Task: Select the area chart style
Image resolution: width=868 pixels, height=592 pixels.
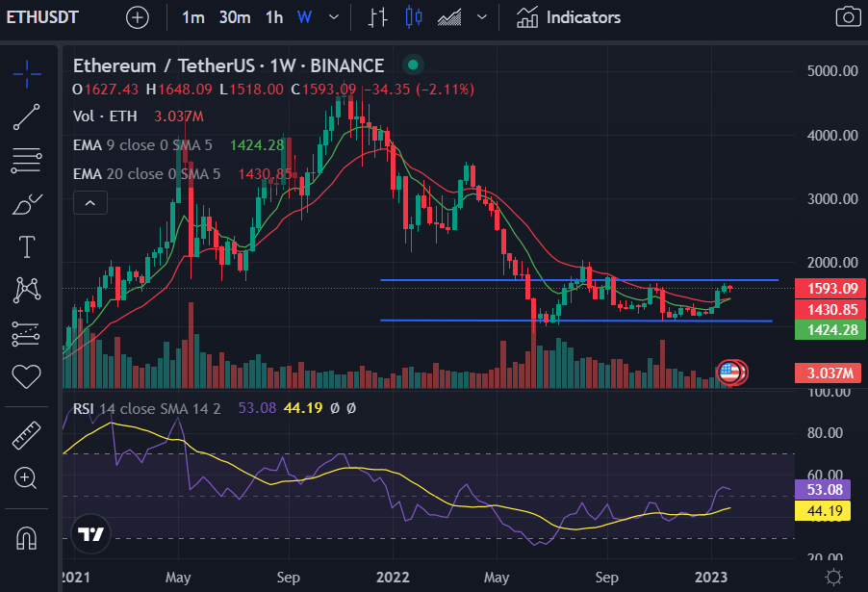Action: coord(449,17)
